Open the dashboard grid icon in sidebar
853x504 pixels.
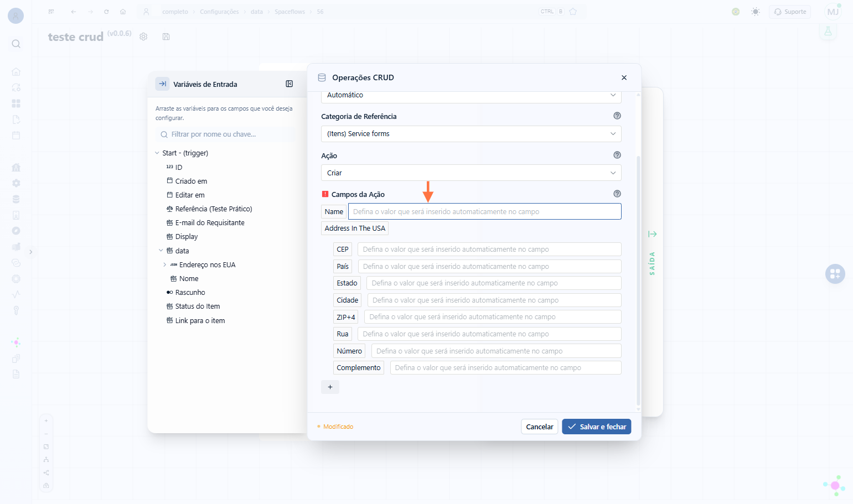click(x=16, y=103)
